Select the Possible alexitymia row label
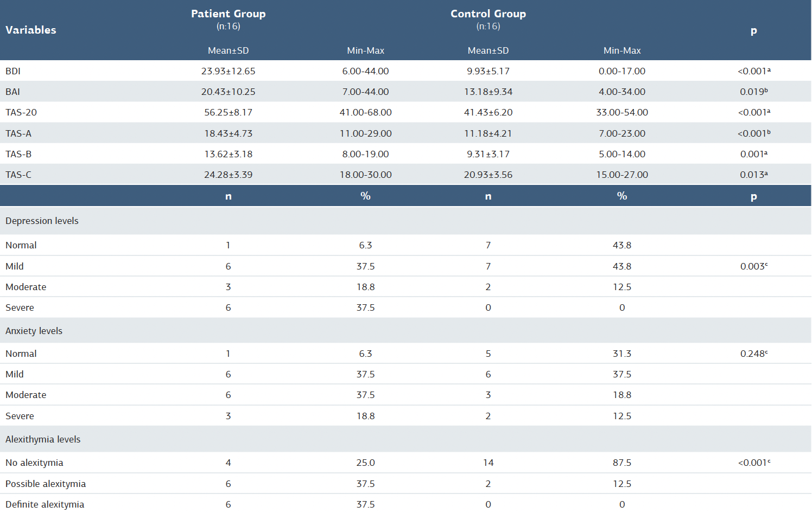 pos(46,484)
